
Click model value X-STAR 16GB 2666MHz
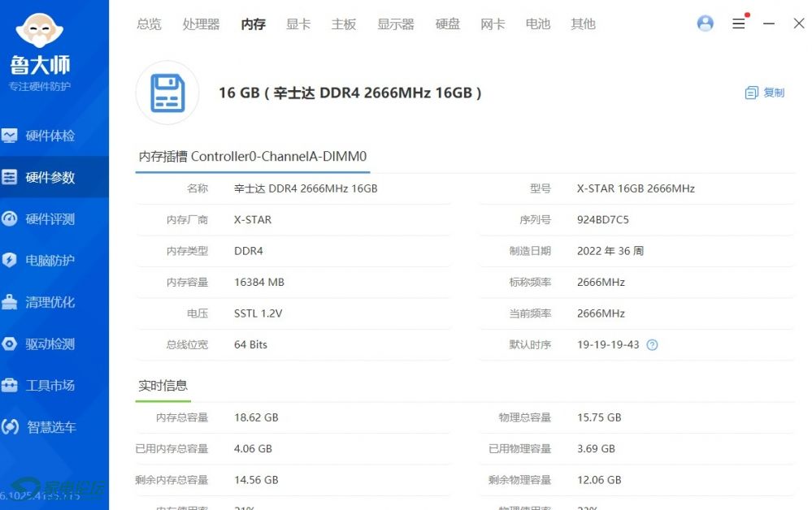pos(636,188)
